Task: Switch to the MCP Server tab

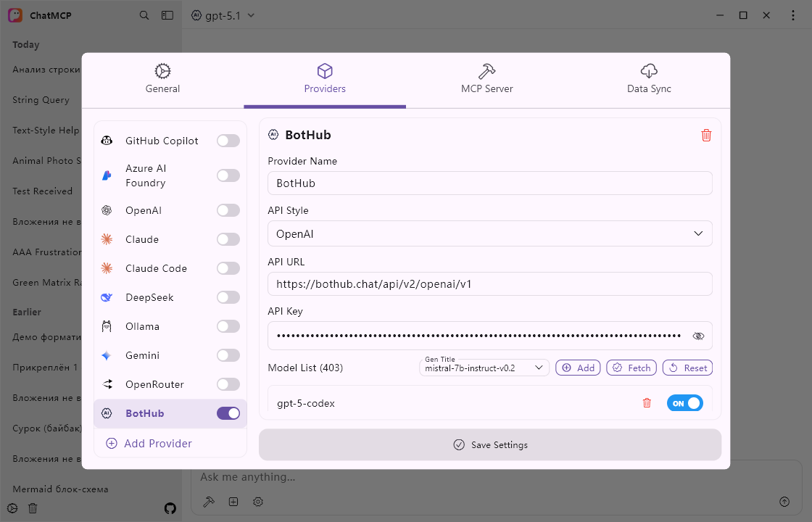Action: (x=487, y=80)
